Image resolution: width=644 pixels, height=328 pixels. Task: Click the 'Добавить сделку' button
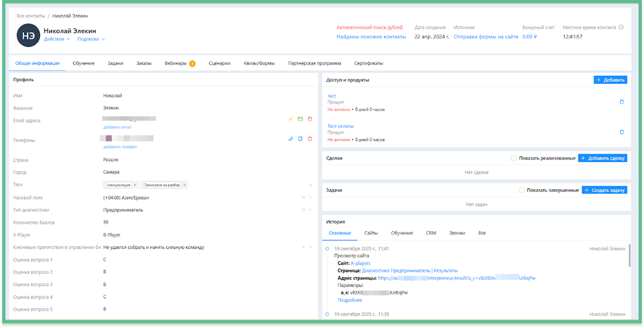(x=602, y=158)
